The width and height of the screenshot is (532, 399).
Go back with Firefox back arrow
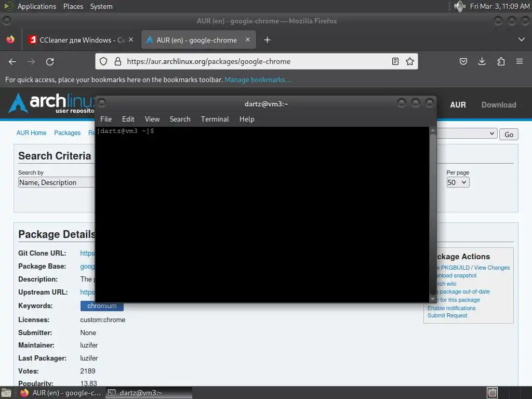pyautogui.click(x=12, y=61)
